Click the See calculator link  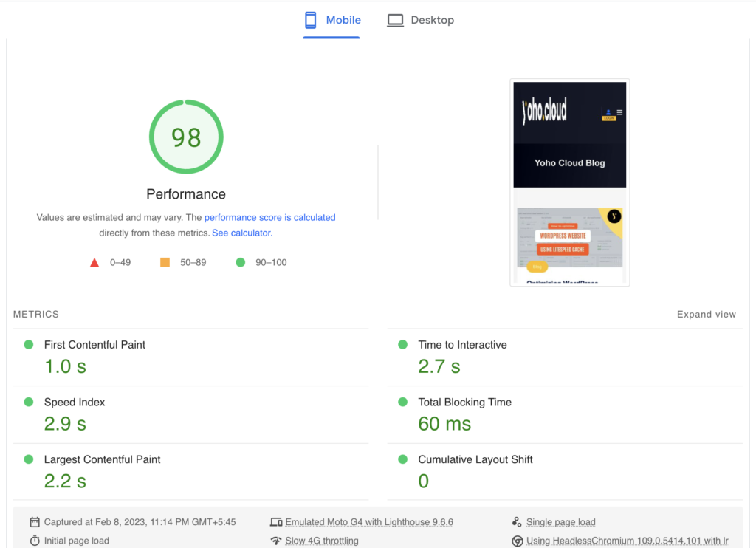pos(241,233)
